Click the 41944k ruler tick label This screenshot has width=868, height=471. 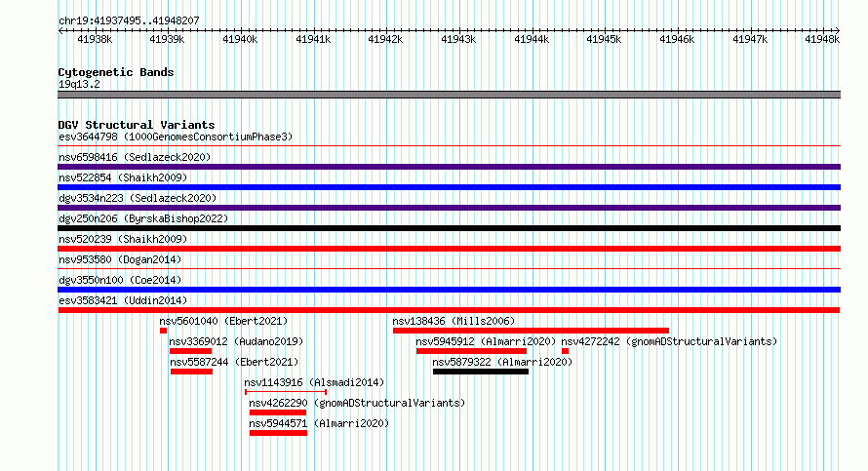[532, 39]
